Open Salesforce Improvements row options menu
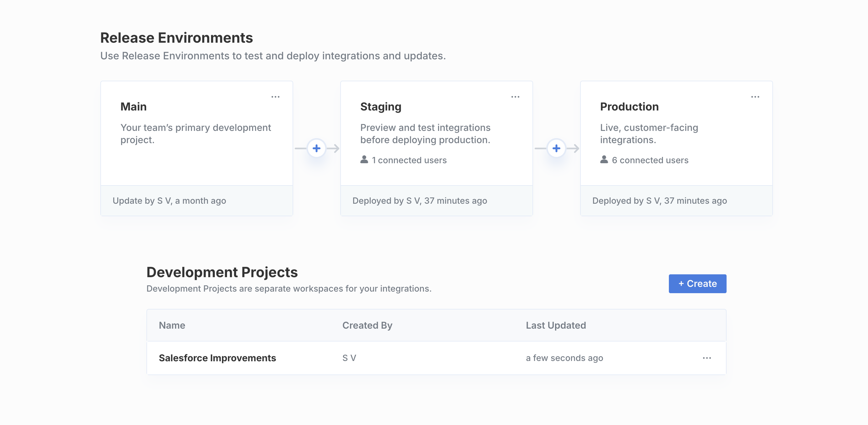 pos(707,358)
